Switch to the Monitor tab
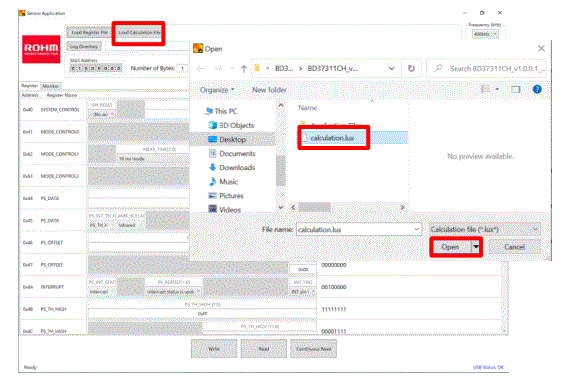This screenshot has width=575, height=385. [51, 86]
